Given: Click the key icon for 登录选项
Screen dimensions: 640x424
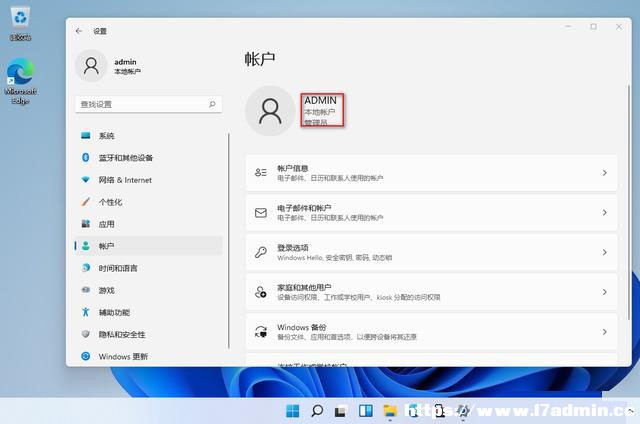Looking at the screenshot, I should [261, 252].
